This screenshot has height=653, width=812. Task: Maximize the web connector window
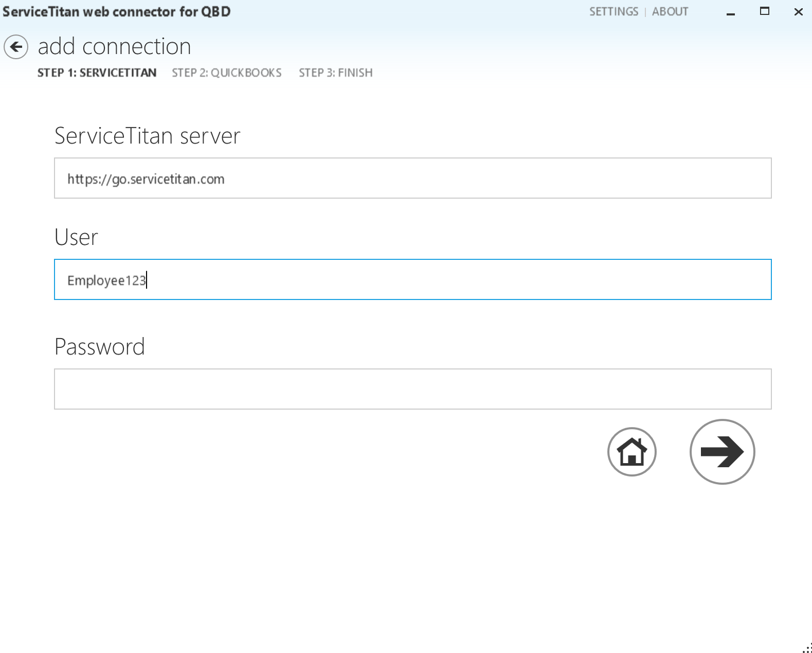click(765, 11)
